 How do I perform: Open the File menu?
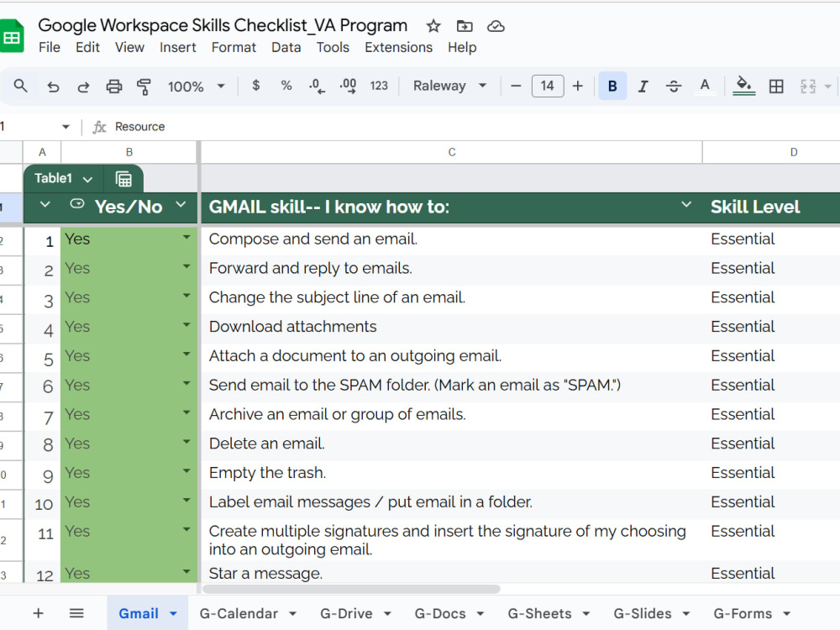(50, 48)
